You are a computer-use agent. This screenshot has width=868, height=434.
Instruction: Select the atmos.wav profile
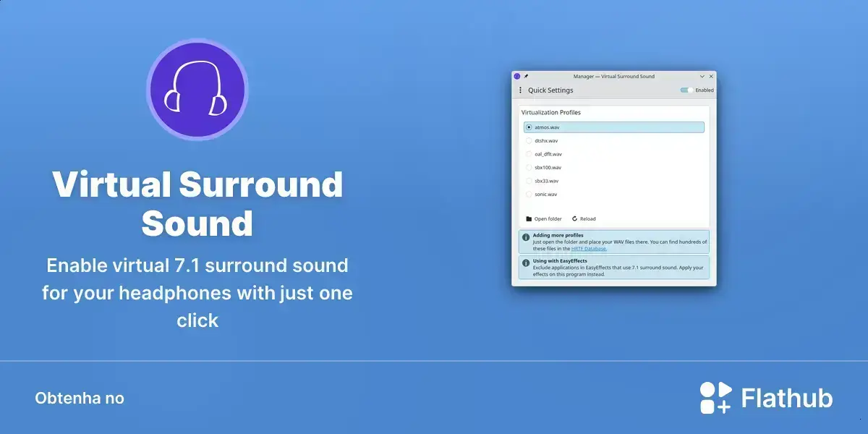click(614, 127)
